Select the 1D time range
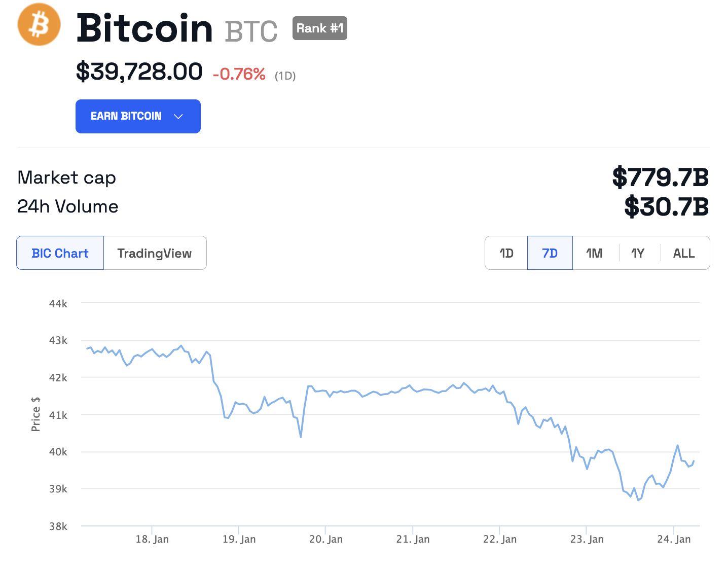Image resolution: width=728 pixels, height=568 pixels. [506, 253]
